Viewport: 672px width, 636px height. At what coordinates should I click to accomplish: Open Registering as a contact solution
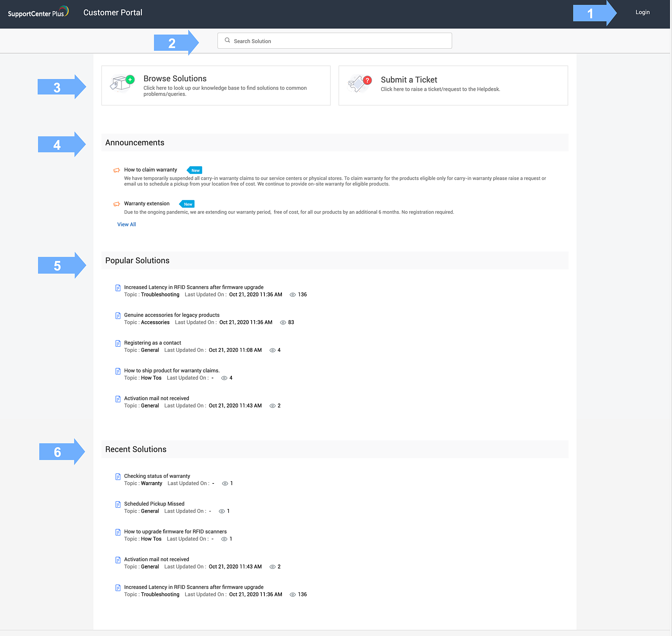pos(153,343)
